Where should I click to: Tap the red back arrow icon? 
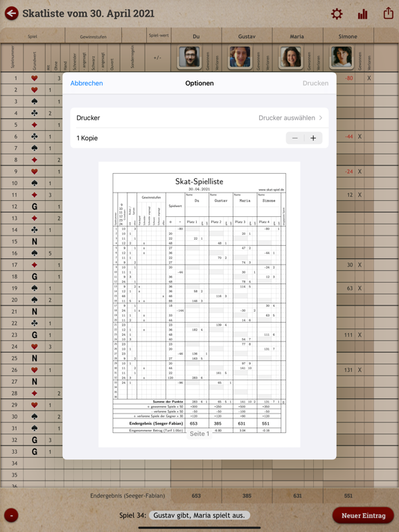tap(12, 14)
